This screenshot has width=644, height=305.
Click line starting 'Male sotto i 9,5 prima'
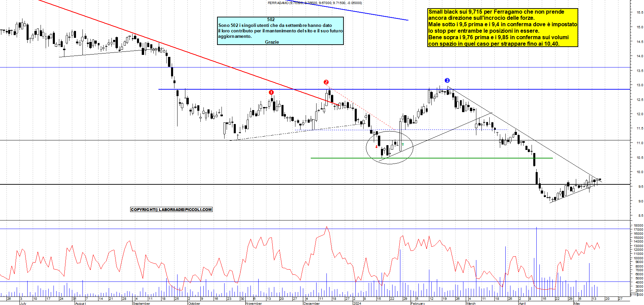coord(503,25)
